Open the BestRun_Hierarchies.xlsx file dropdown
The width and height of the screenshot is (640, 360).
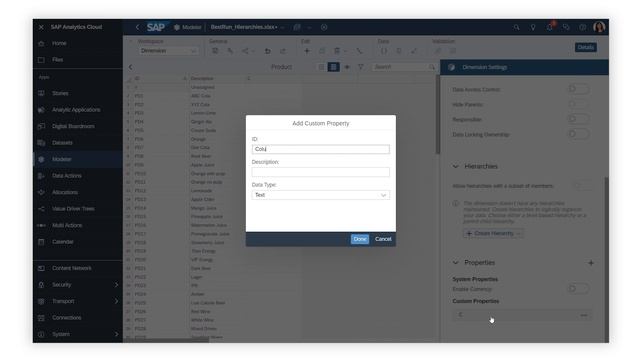point(282,27)
